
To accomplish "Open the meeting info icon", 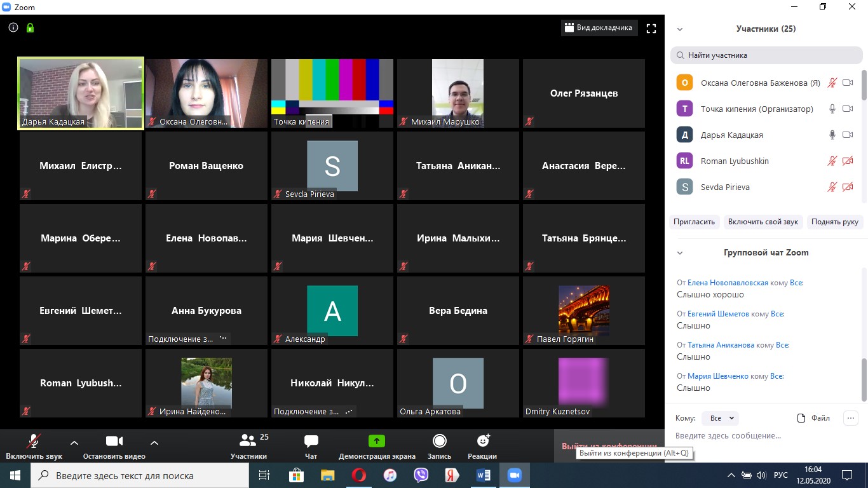I will [13, 28].
